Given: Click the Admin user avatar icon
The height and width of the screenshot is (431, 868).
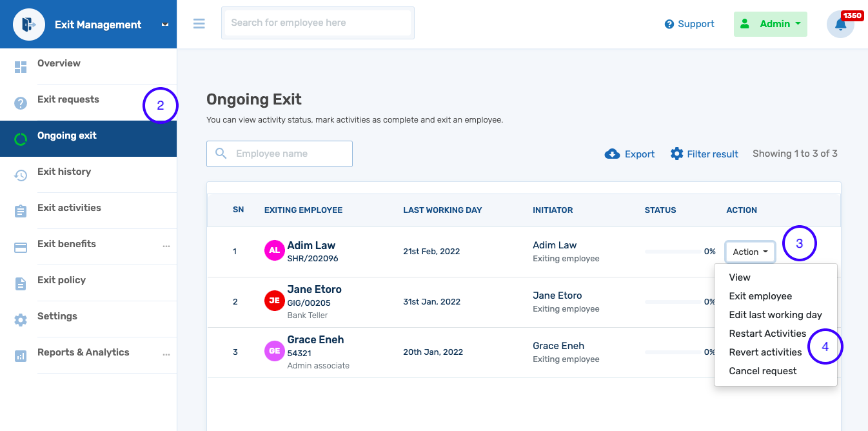Looking at the screenshot, I should point(745,24).
